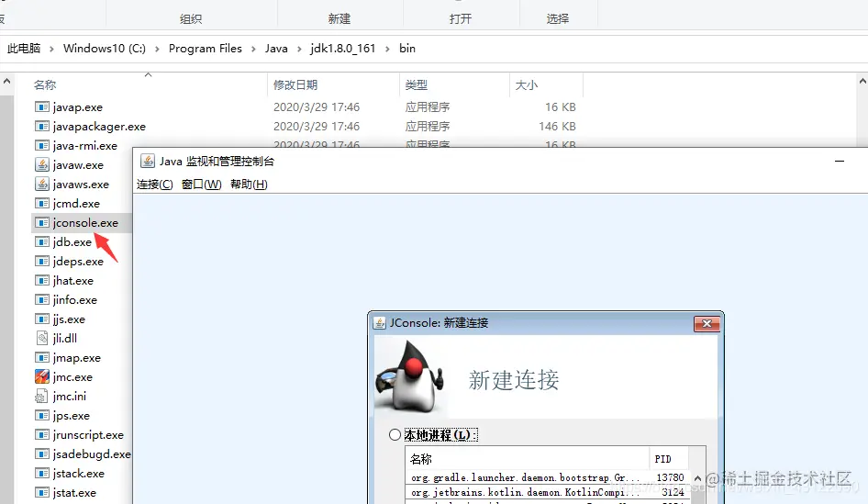Viewport: 868px width, 504px height.
Task: Click the jps.exe file icon
Action: coord(41,415)
